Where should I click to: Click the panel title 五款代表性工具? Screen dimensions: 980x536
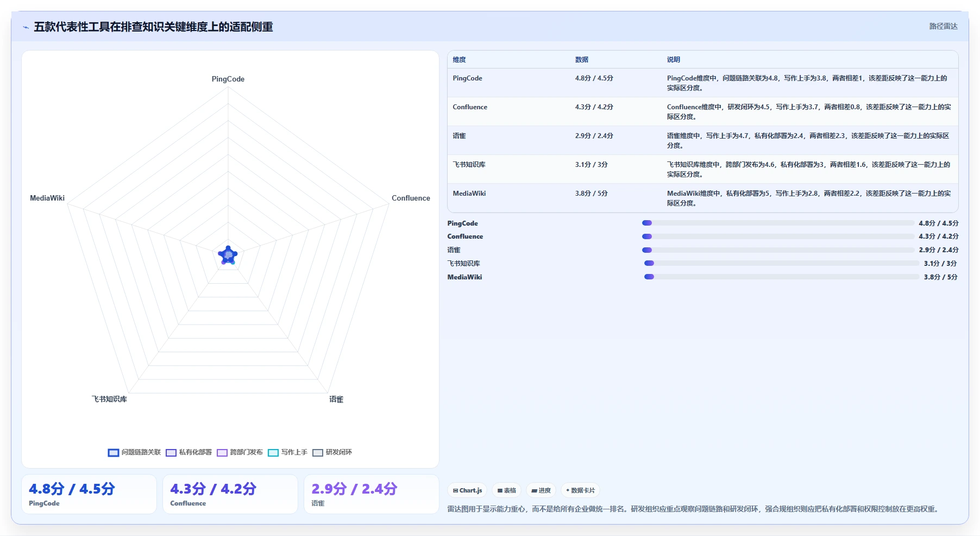[x=153, y=27]
